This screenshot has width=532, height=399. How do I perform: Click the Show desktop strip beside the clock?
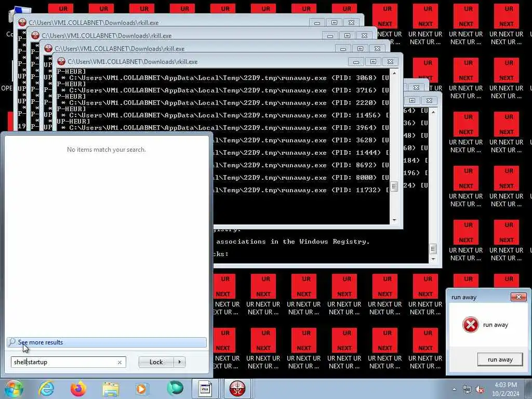click(528, 389)
